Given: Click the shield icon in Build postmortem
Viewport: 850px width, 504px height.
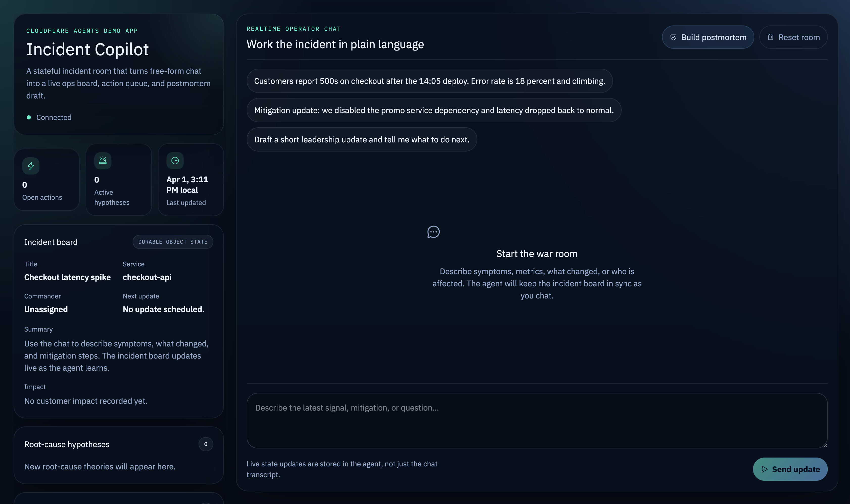Looking at the screenshot, I should click(673, 37).
